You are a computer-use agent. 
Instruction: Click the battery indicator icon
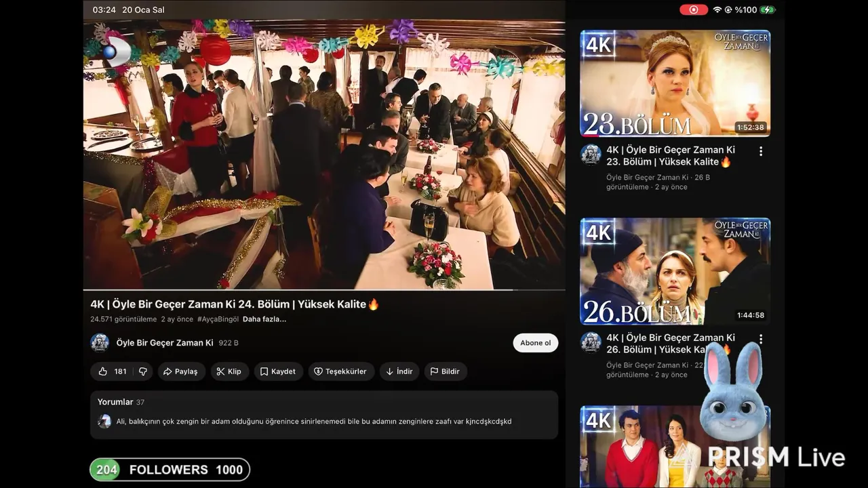[x=768, y=9]
